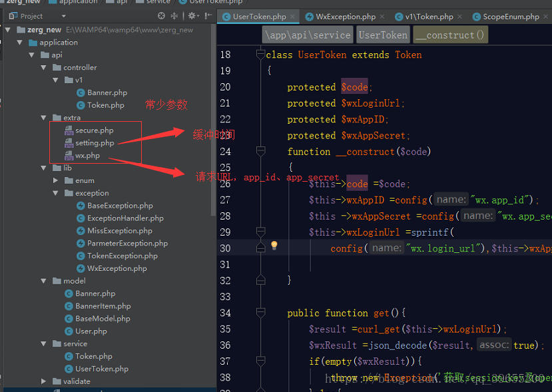Click the lightbulb intention icon on line 30
This screenshot has width=552, height=392.
(274, 246)
